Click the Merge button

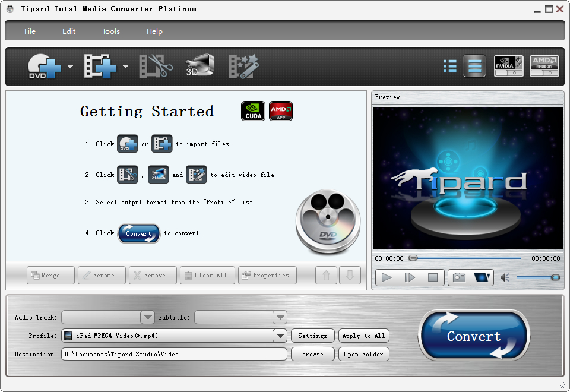50,275
